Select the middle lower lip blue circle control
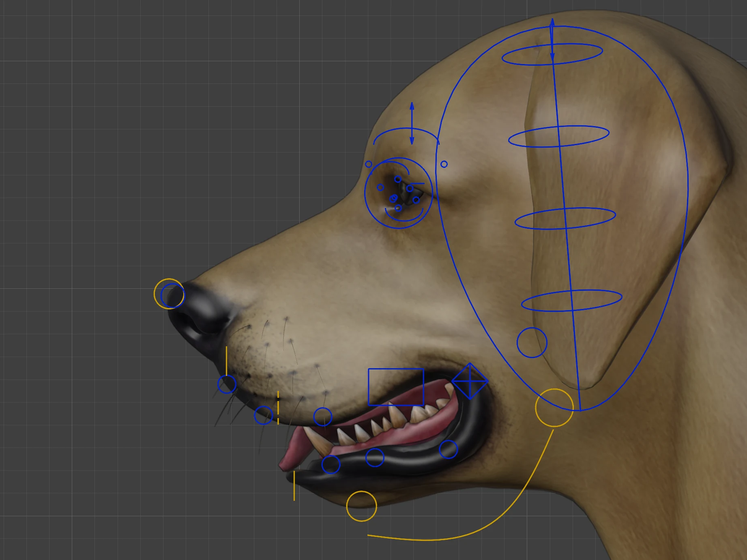747x560 pixels. pos(375,457)
